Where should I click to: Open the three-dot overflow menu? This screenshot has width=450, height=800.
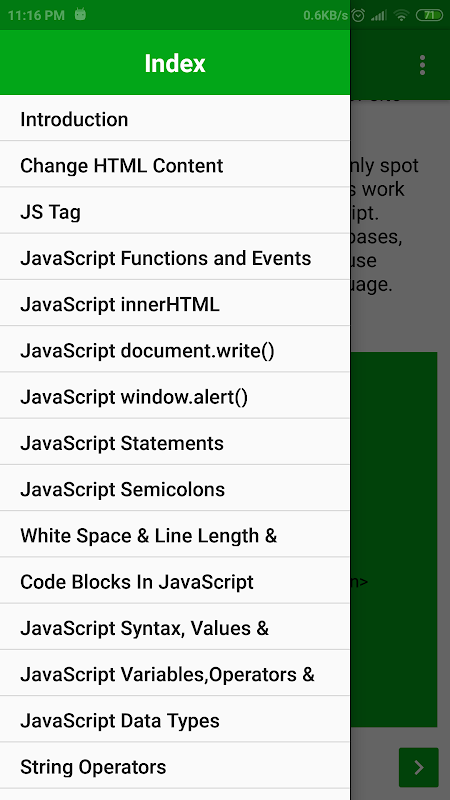pyautogui.click(x=422, y=65)
